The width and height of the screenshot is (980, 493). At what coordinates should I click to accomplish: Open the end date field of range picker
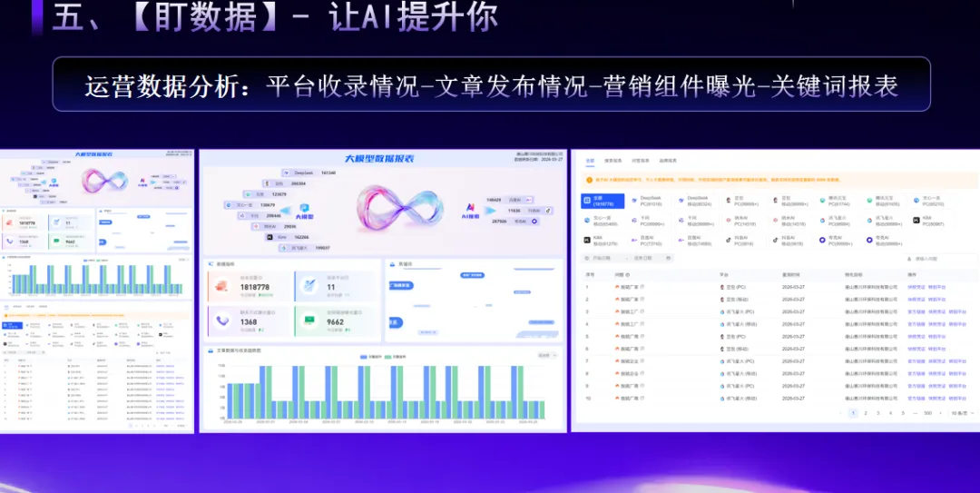tap(644, 258)
